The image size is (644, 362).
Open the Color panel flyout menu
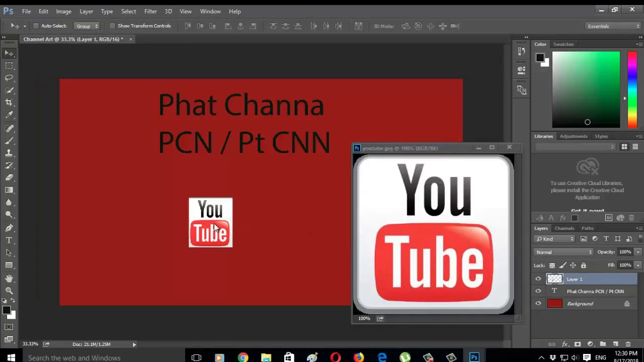tap(639, 44)
